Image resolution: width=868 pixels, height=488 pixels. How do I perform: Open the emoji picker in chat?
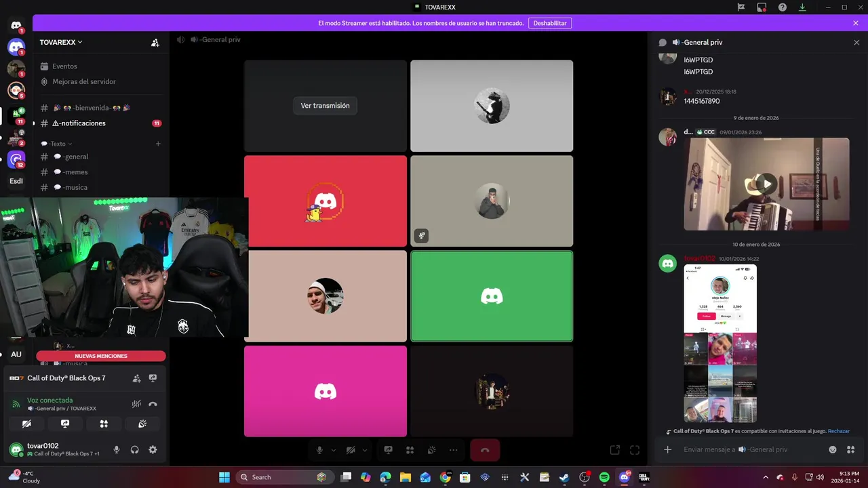[x=833, y=449]
